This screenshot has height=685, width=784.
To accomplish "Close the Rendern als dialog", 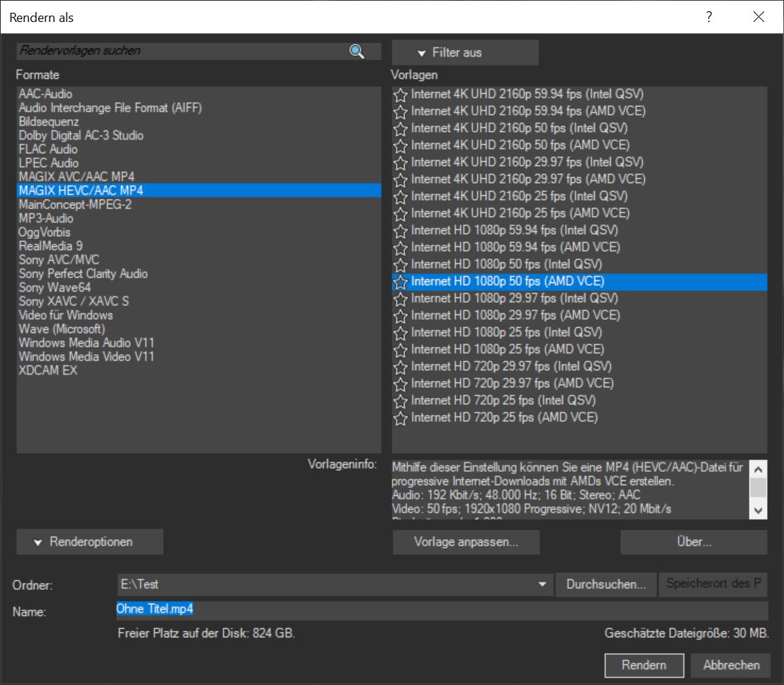I will point(758,17).
